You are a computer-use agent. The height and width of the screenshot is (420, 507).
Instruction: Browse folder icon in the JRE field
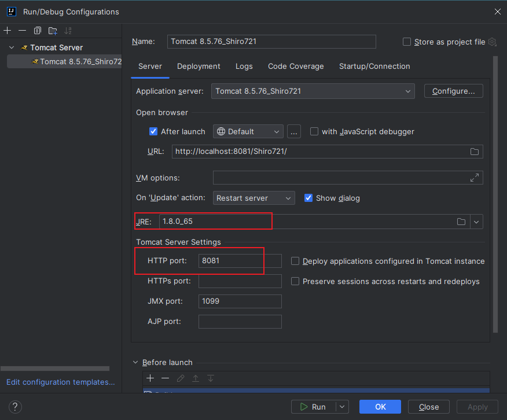click(461, 222)
